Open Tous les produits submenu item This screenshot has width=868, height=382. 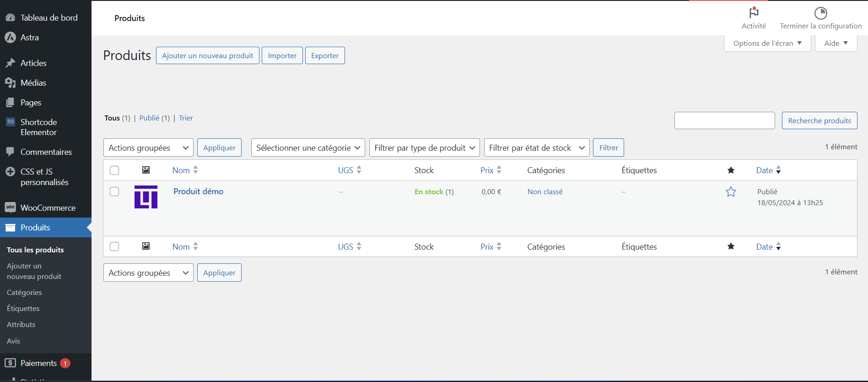click(35, 250)
